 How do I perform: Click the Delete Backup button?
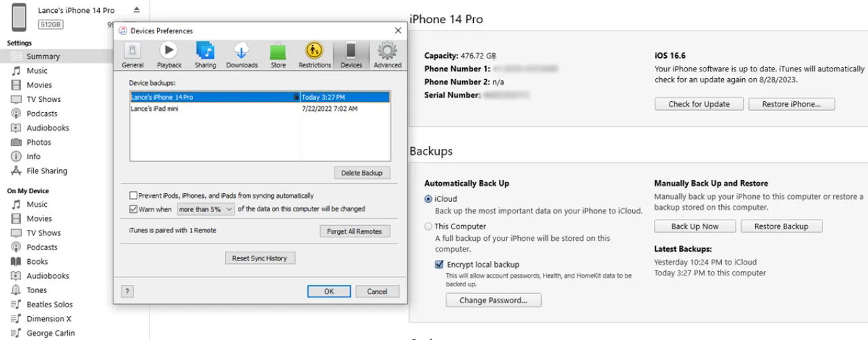pyautogui.click(x=362, y=173)
